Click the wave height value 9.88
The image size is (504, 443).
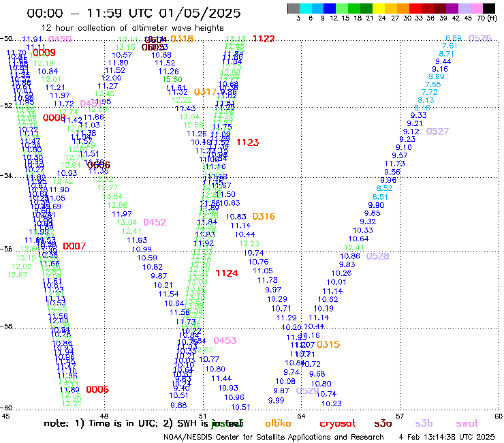pos(178,405)
